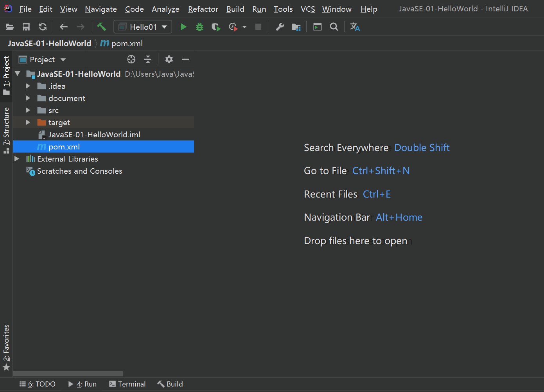This screenshot has height=392, width=544.
Task: Toggle the 2: Favorites tool window tab
Action: click(6, 347)
